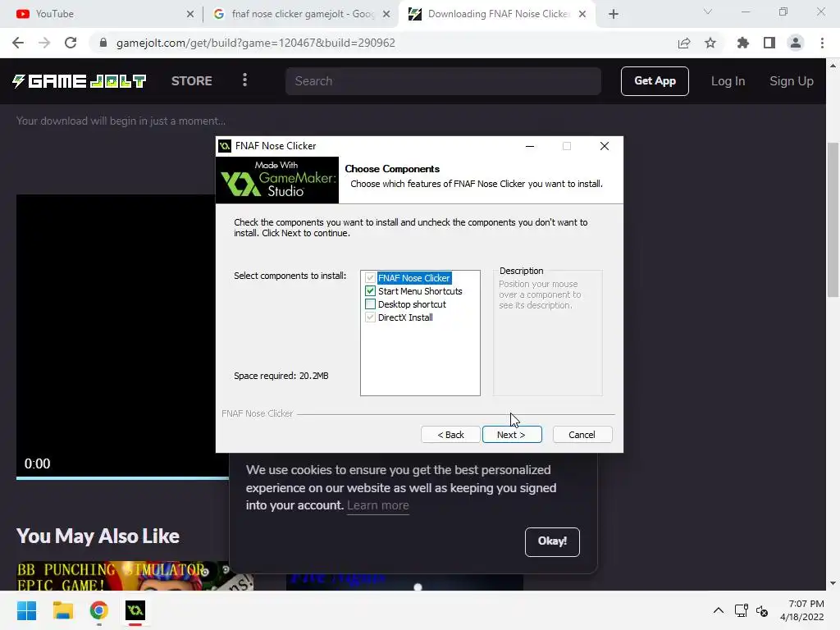Open muted volume tray icon
Screen dimensions: 840x630
[x=762, y=610]
